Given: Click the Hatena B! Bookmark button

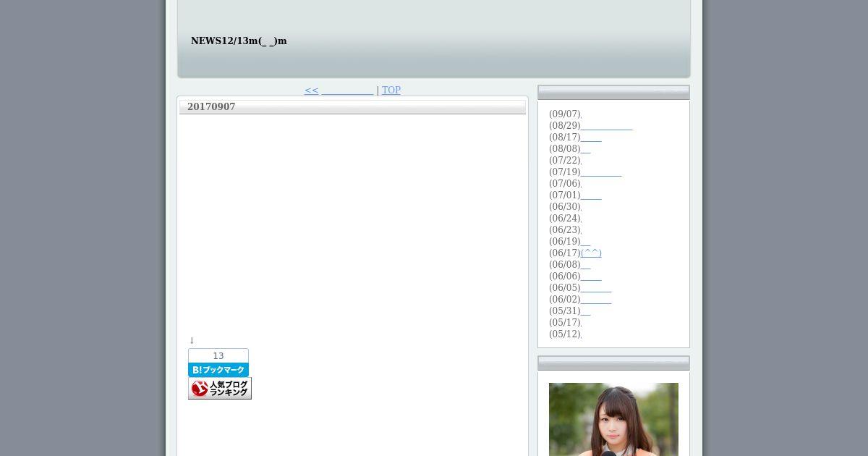Looking at the screenshot, I should pyautogui.click(x=218, y=370).
